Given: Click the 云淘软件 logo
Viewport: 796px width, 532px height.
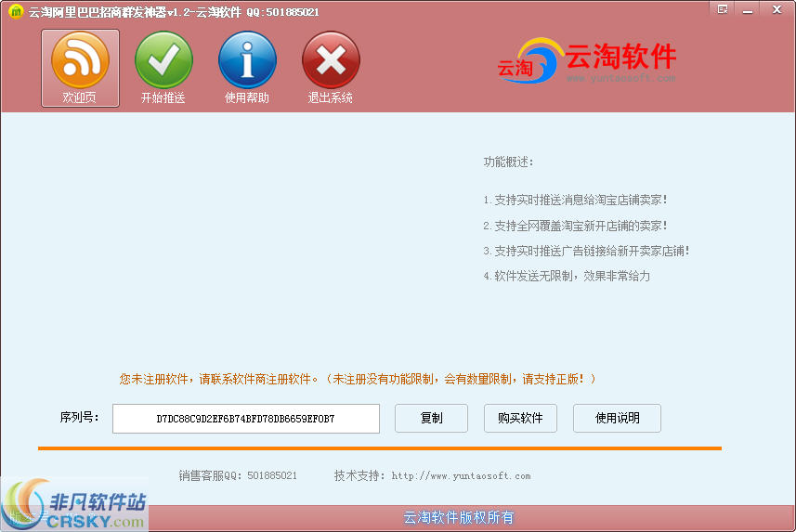Looking at the screenshot, I should (x=587, y=61).
